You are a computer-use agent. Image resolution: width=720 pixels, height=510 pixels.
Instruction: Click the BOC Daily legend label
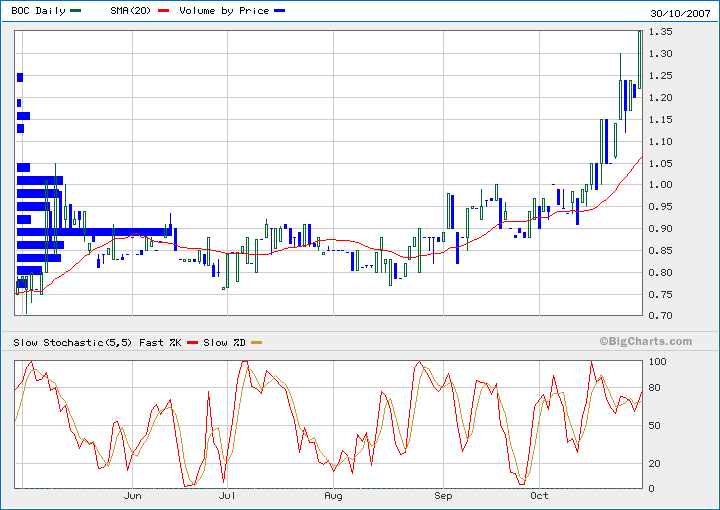[x=39, y=10]
